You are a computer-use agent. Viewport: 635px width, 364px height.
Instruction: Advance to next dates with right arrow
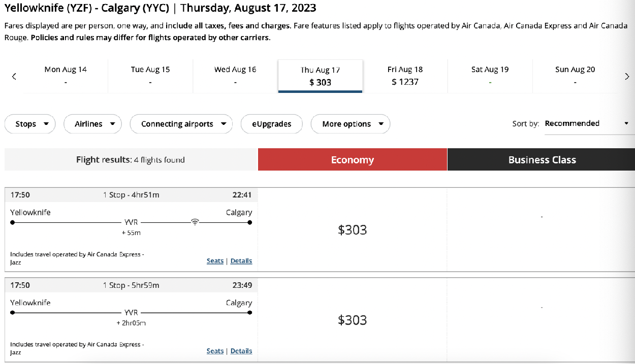(627, 76)
